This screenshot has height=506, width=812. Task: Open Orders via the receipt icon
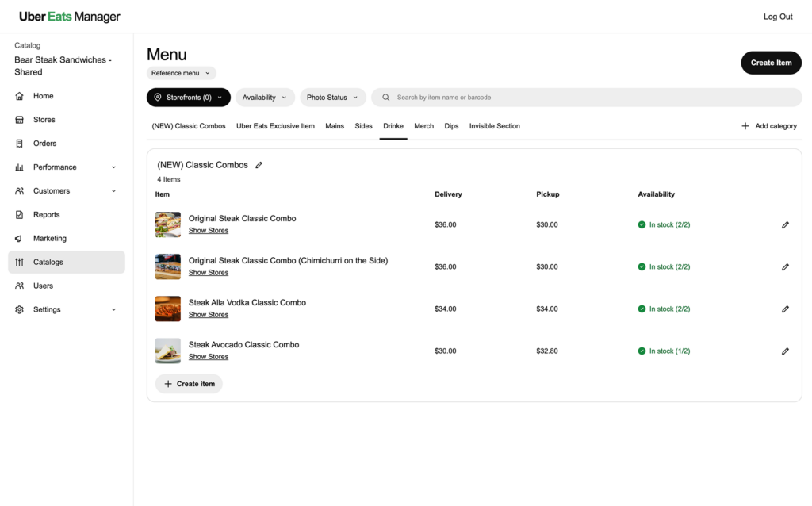click(19, 144)
